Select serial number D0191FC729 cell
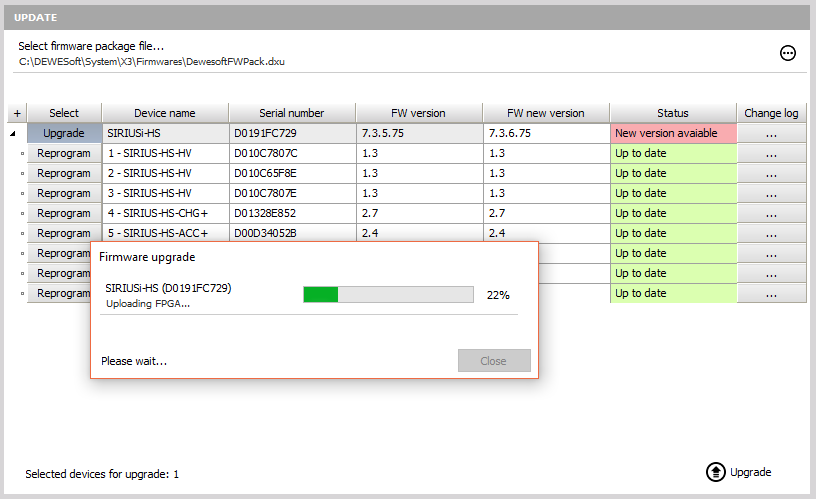Screen dimensions: 816x499 pos(292,133)
